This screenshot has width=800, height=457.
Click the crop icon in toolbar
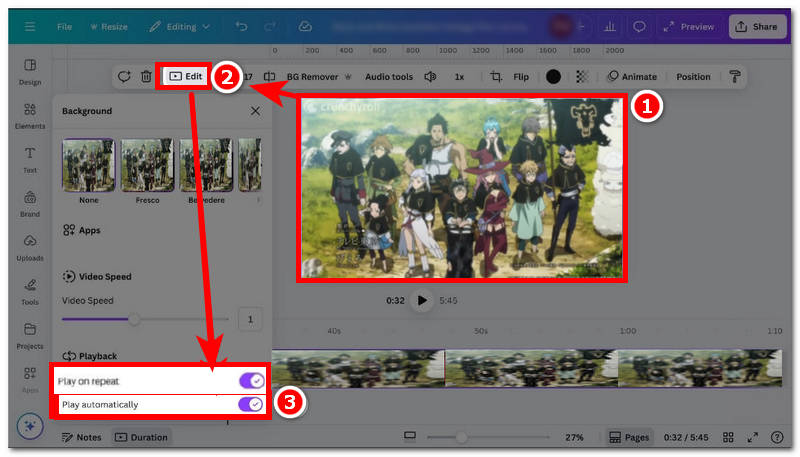[495, 76]
